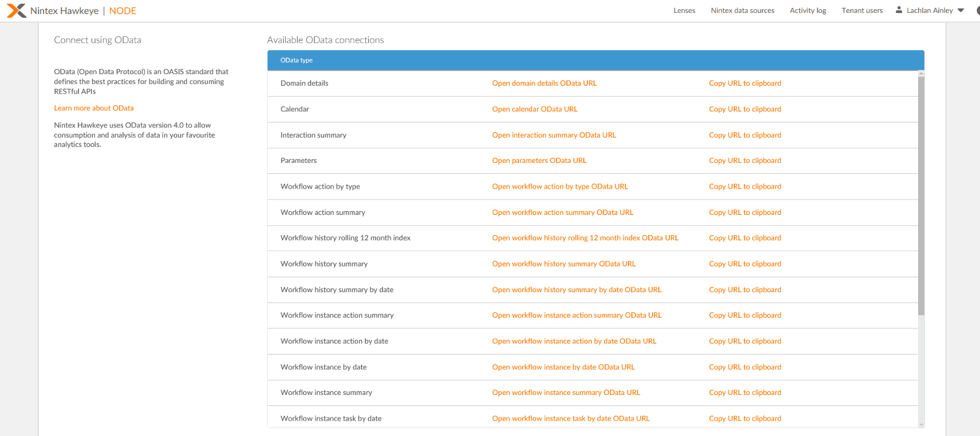Open workflow instance summary OData URL
Viewport: 980px width, 436px height.
(566, 393)
